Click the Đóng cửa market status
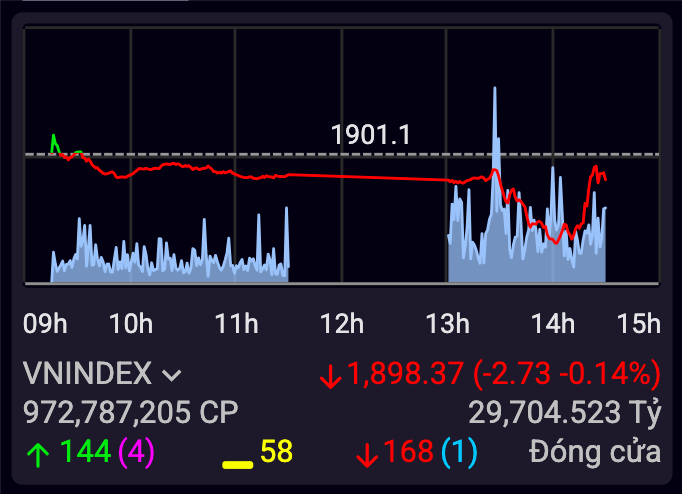 (x=595, y=451)
